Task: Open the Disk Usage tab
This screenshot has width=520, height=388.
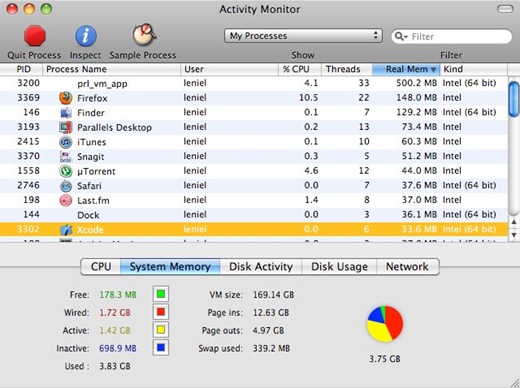Action: pos(339,267)
